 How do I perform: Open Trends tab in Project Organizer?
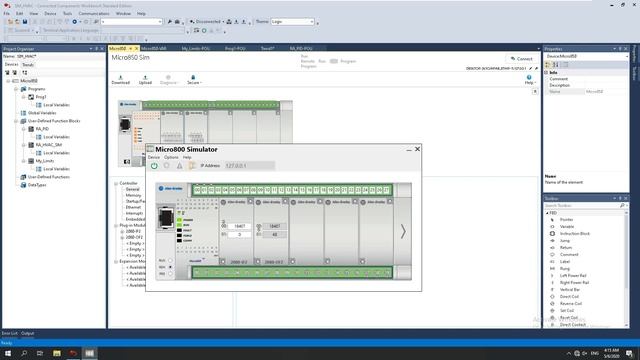coord(28,64)
